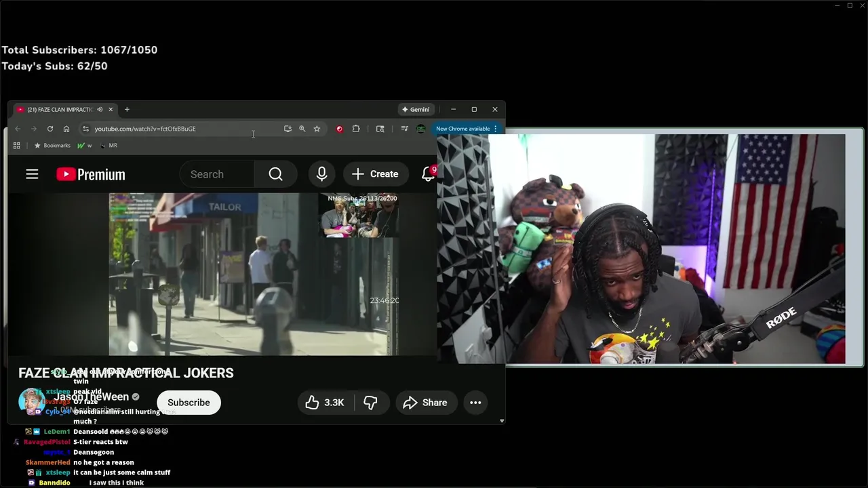Open Chrome's home page button
Image resolution: width=868 pixels, height=488 pixels.
tap(66, 129)
